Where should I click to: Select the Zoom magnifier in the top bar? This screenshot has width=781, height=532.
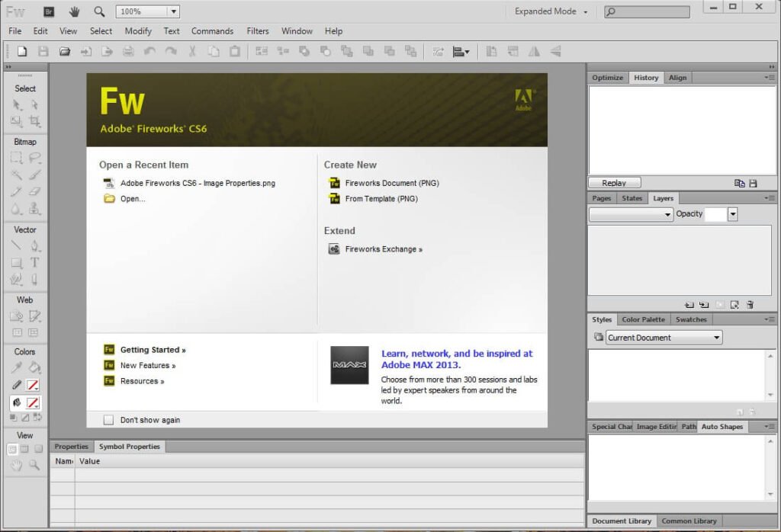click(x=99, y=11)
